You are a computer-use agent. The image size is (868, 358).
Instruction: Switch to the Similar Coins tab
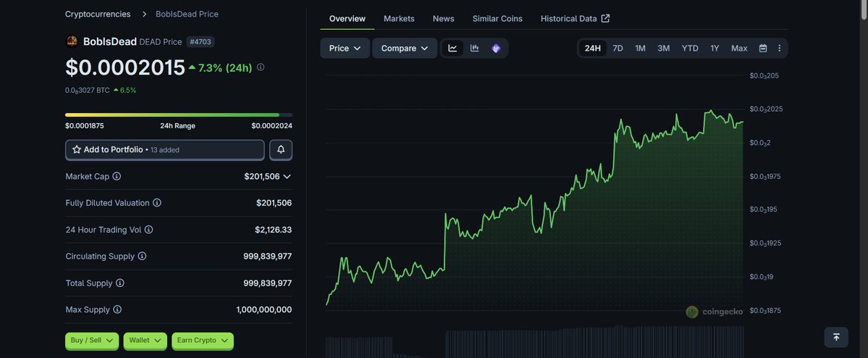[x=497, y=18]
